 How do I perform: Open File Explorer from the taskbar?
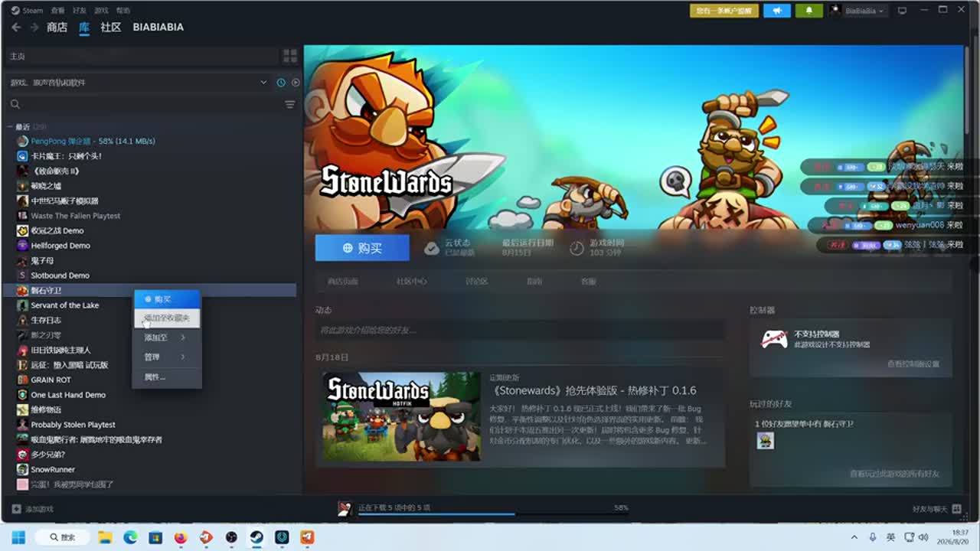[105, 537]
